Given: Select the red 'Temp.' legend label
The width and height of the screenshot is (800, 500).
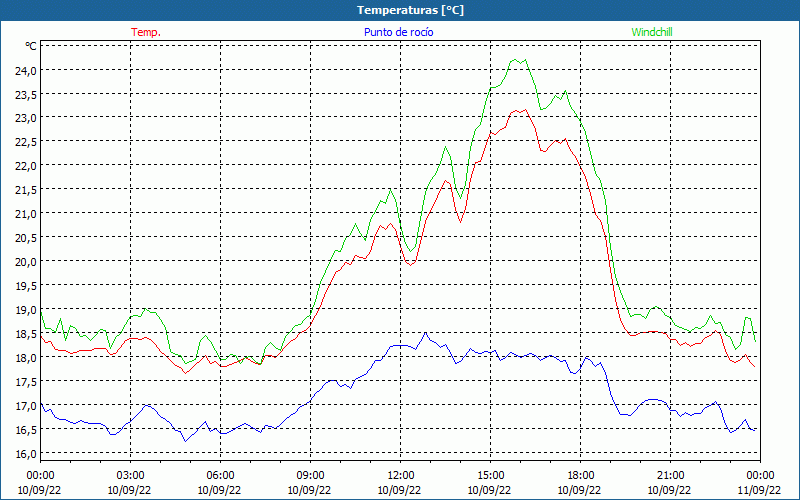Looking at the screenshot, I should tap(146, 32).
